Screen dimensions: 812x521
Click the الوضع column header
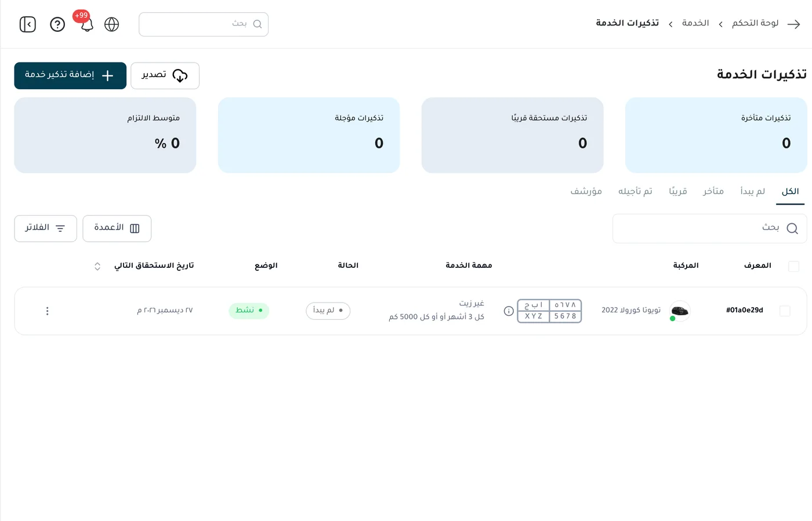point(266,266)
